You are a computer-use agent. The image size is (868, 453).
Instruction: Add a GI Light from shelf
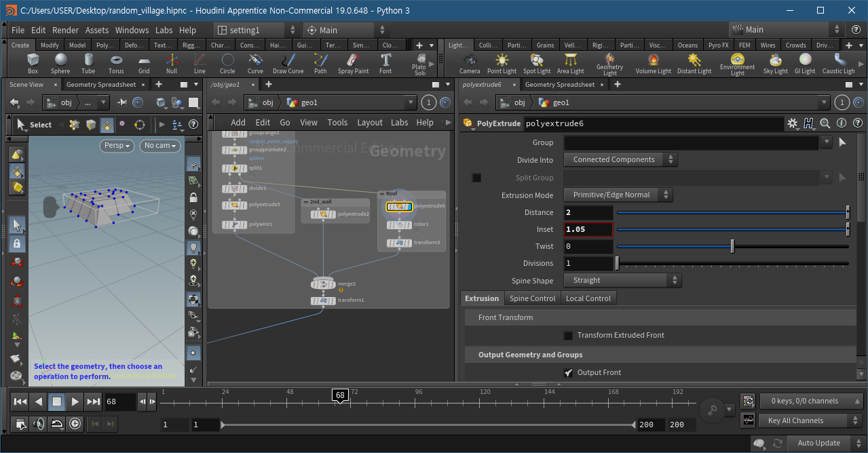(x=805, y=63)
